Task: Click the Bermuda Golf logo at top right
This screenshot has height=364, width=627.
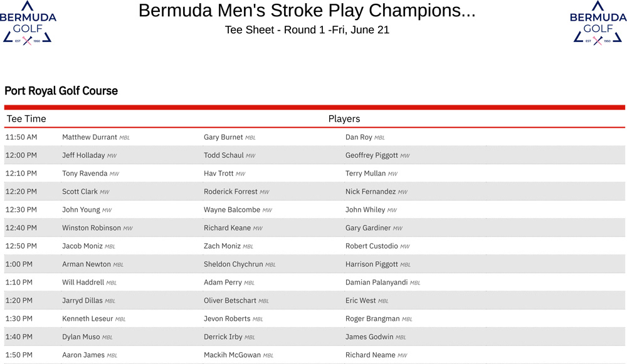Action: pyautogui.click(x=598, y=23)
